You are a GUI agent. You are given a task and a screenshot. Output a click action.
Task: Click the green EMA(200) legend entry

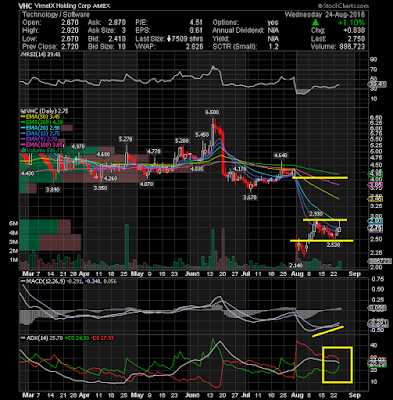click(41, 123)
